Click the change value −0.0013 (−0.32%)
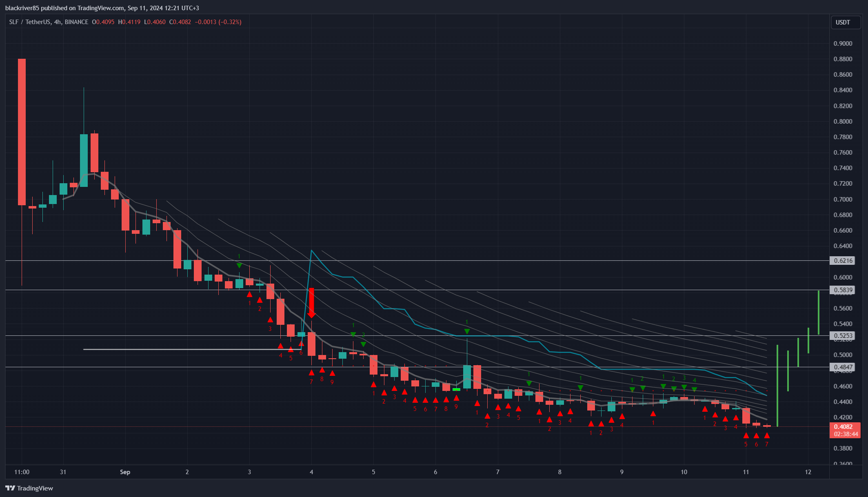 click(218, 22)
